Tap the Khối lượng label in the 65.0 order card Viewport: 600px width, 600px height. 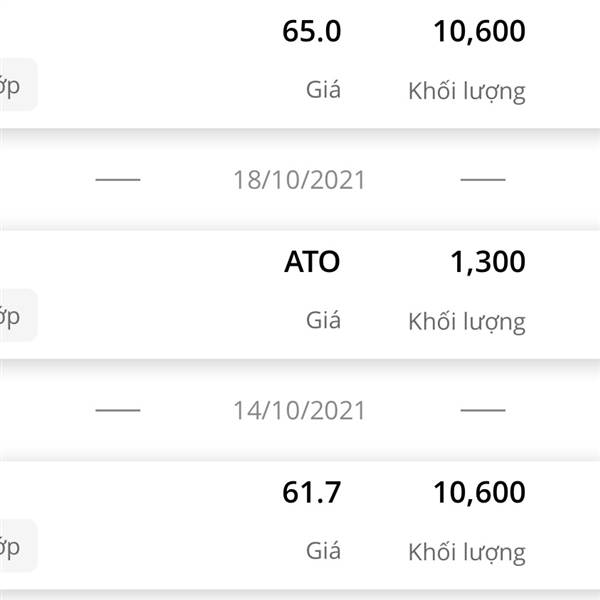[x=467, y=92]
